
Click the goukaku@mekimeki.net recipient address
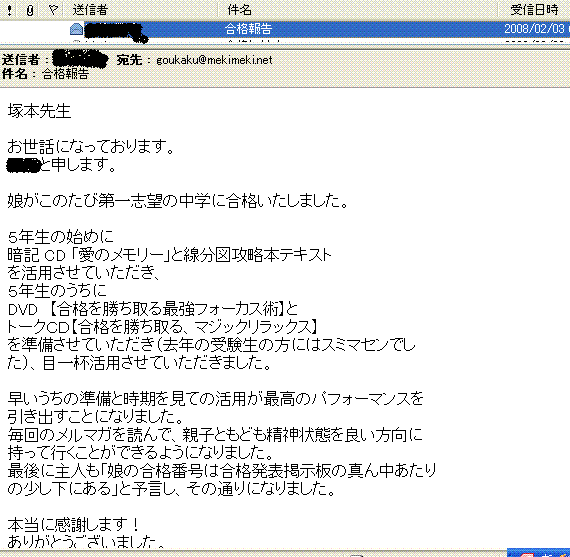point(214,60)
